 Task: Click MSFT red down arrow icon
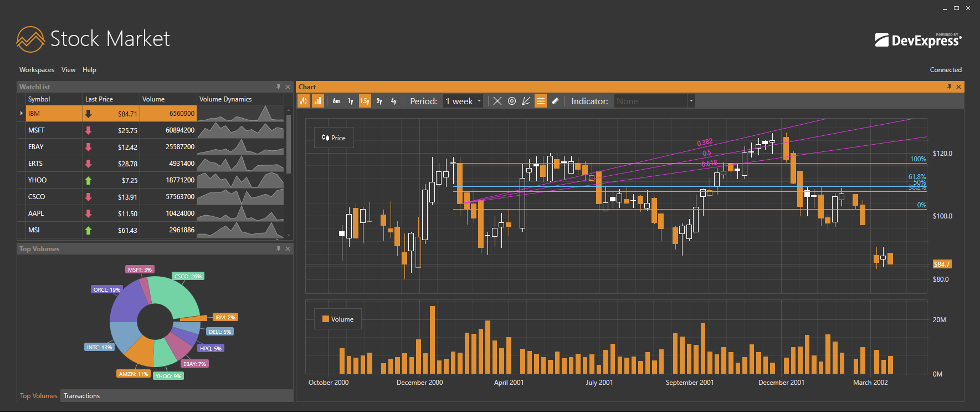(88, 130)
